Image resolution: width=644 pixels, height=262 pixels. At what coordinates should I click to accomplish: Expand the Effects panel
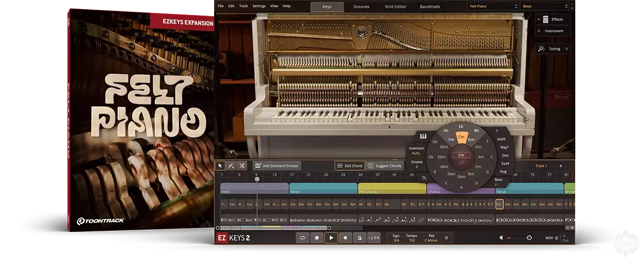point(553,19)
